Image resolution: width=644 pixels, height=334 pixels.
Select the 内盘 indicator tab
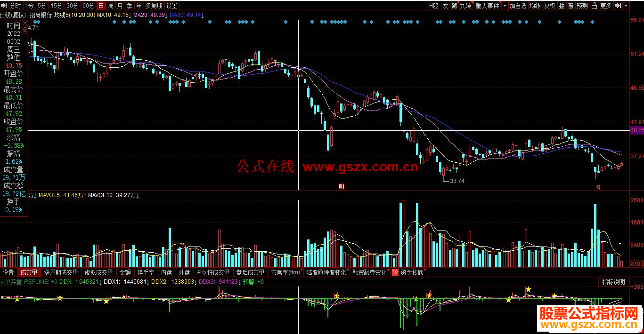coord(167,272)
